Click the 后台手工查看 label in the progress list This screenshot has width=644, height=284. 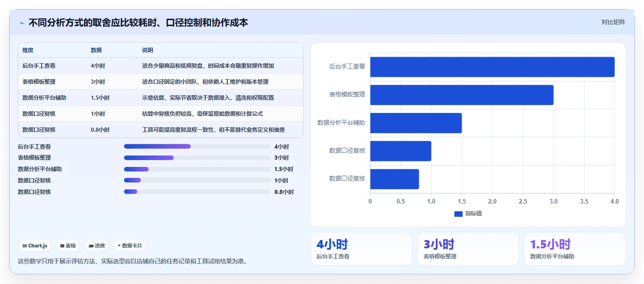34,147
